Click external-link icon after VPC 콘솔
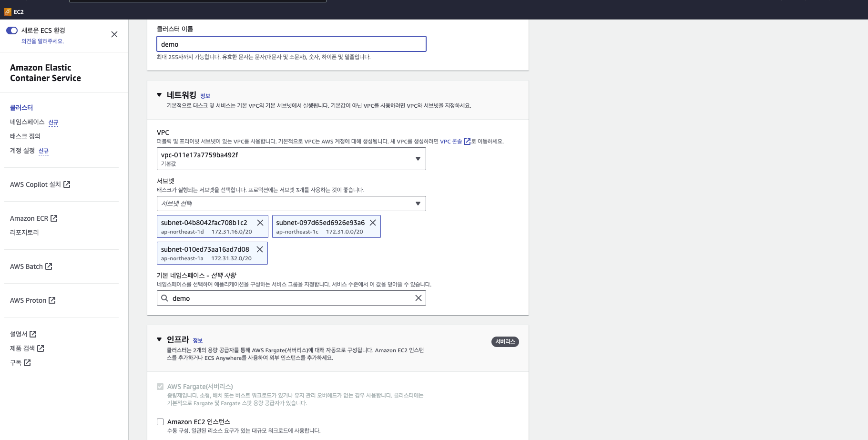Image resolution: width=868 pixels, height=440 pixels. click(x=467, y=142)
